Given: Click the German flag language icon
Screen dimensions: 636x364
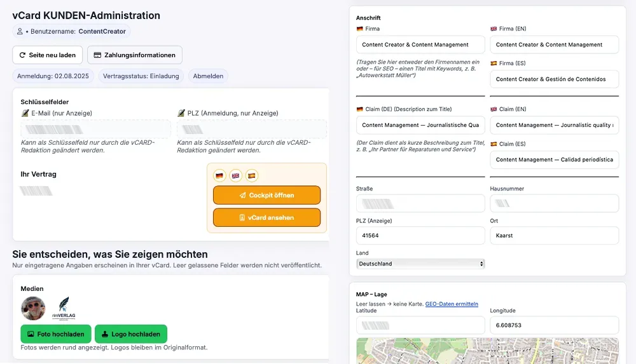Looking at the screenshot, I should 220,175.
